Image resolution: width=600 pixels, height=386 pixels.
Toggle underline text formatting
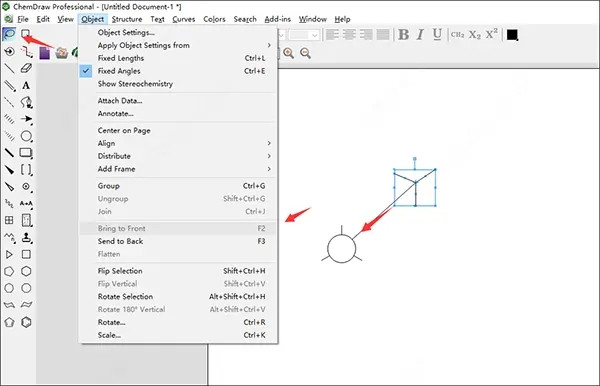[x=437, y=34]
